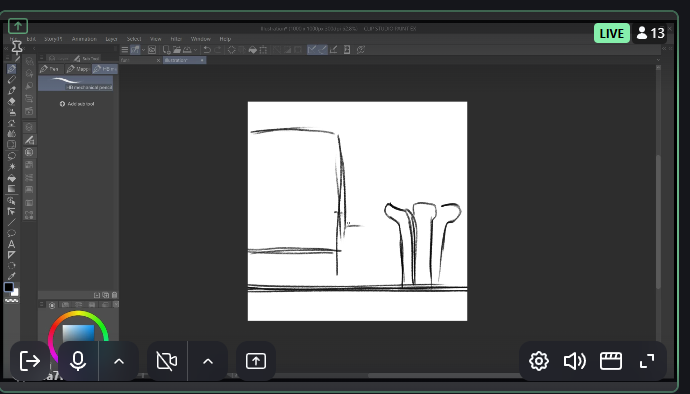Turn on the camera

coord(167,361)
